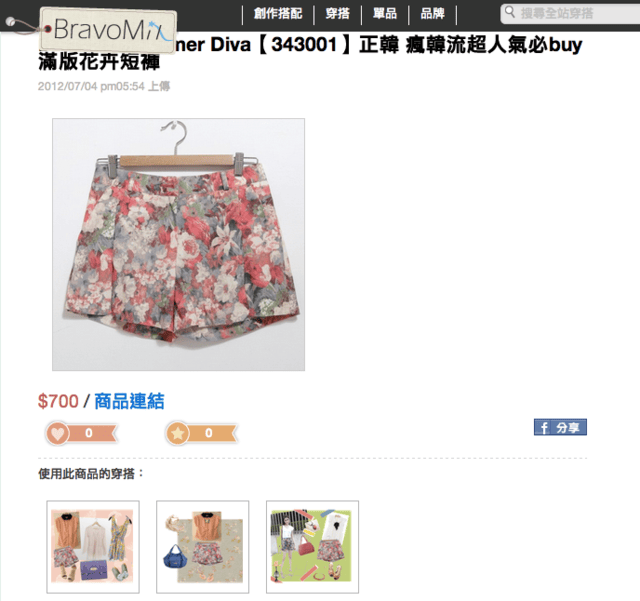Open the 品牌 menu item
Viewport: 640px width, 601px height.
[432, 13]
